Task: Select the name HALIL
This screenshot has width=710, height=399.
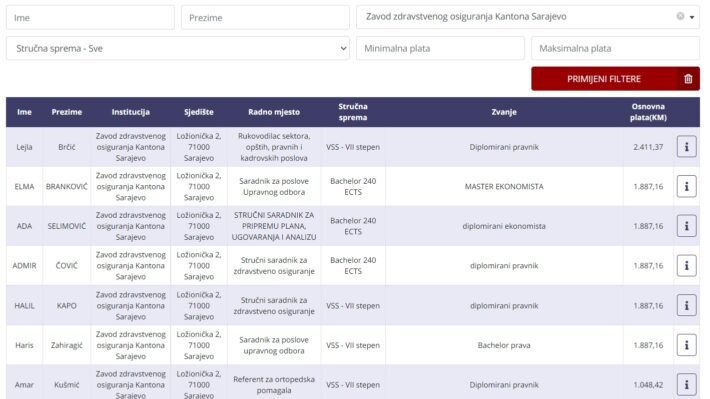Action: coord(24,305)
